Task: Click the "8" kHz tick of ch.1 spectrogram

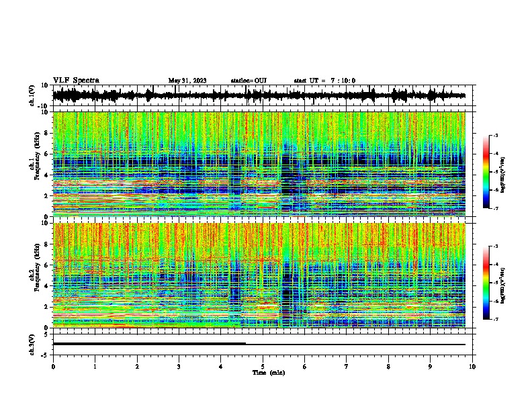Action: [x=47, y=133]
